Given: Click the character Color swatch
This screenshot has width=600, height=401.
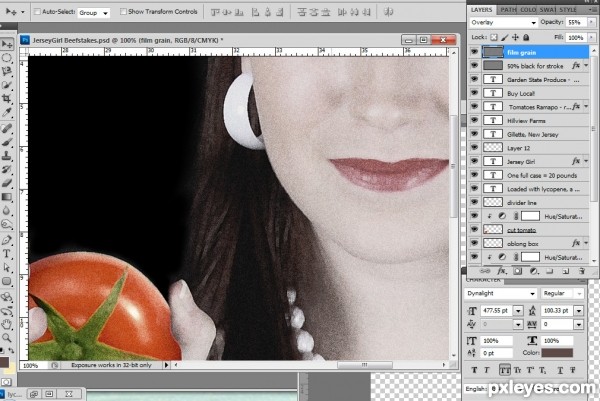Looking at the screenshot, I should (x=557, y=352).
